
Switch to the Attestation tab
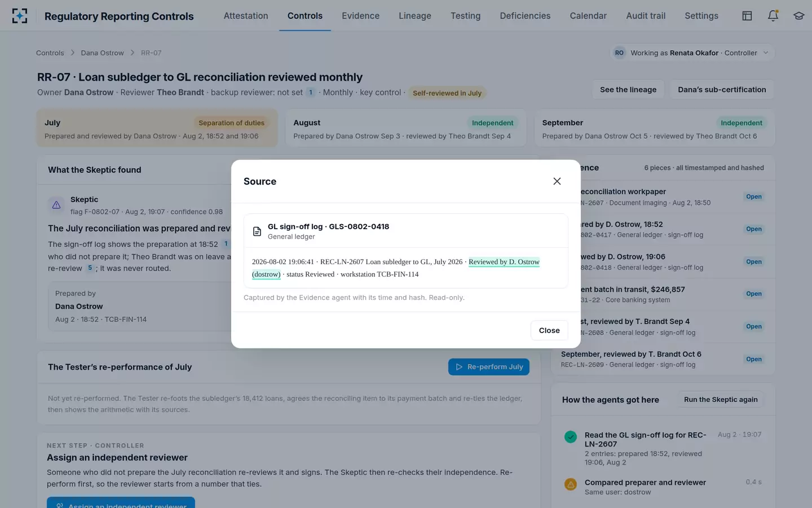pos(246,16)
